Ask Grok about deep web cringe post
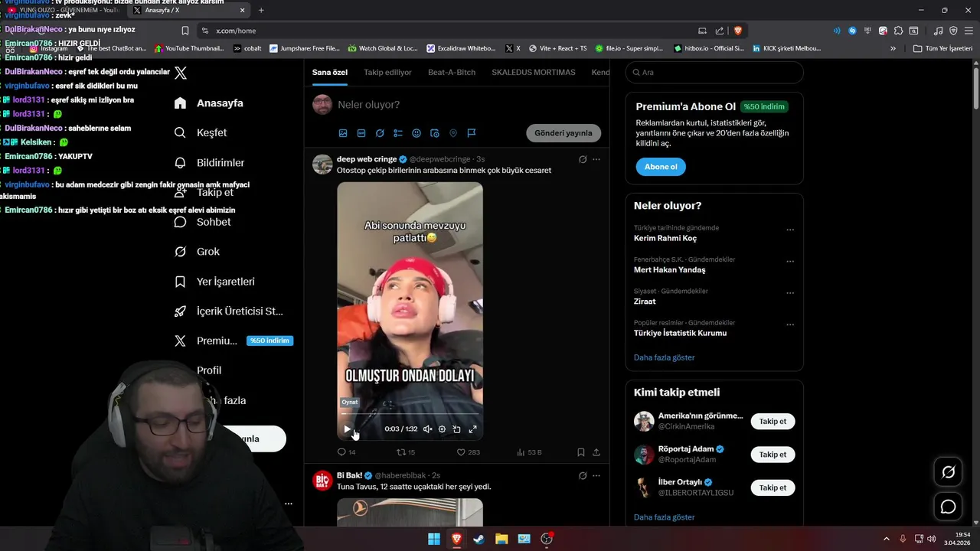The height and width of the screenshot is (551, 980). 583,159
